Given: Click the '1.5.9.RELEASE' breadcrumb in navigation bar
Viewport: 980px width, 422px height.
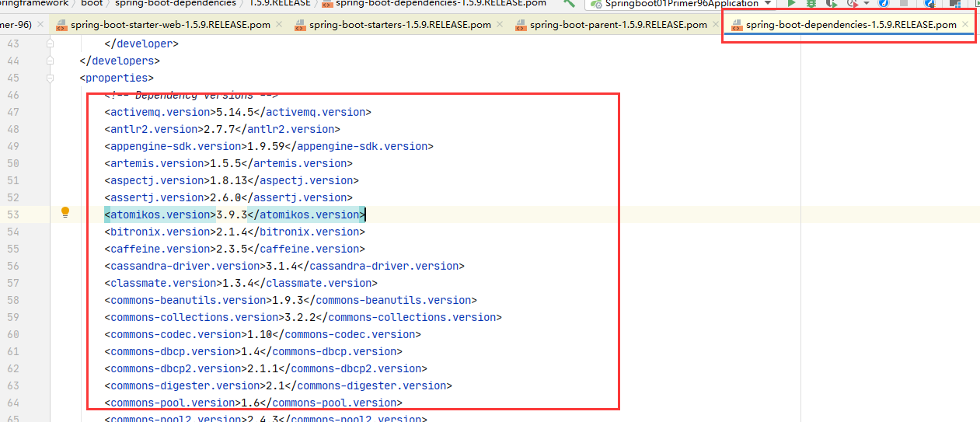Looking at the screenshot, I should pyautogui.click(x=280, y=3).
